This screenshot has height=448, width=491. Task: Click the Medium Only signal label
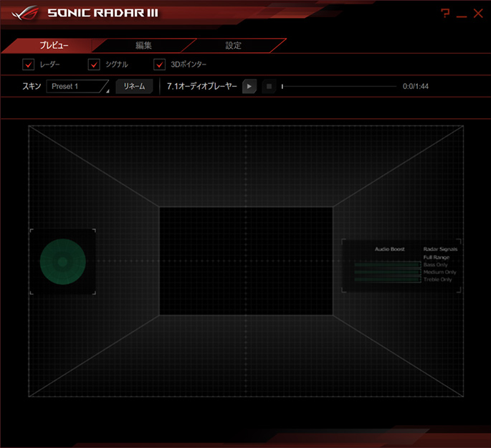pyautogui.click(x=439, y=272)
